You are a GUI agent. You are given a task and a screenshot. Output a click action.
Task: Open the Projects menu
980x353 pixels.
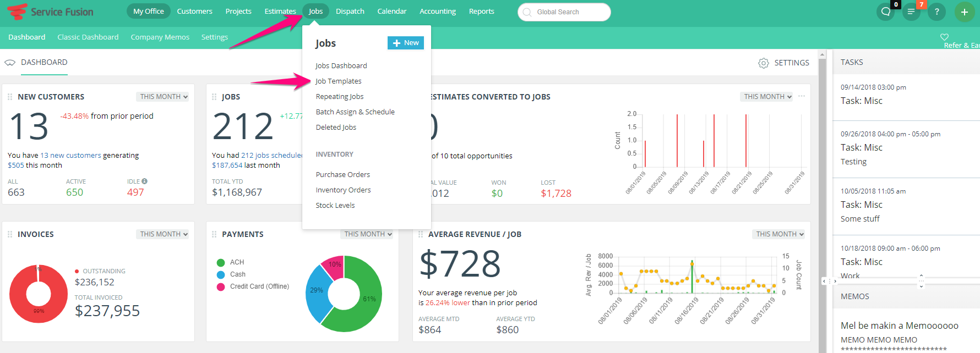(x=238, y=12)
